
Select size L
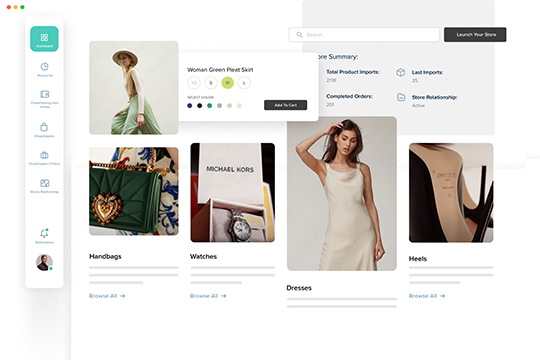coord(244,83)
